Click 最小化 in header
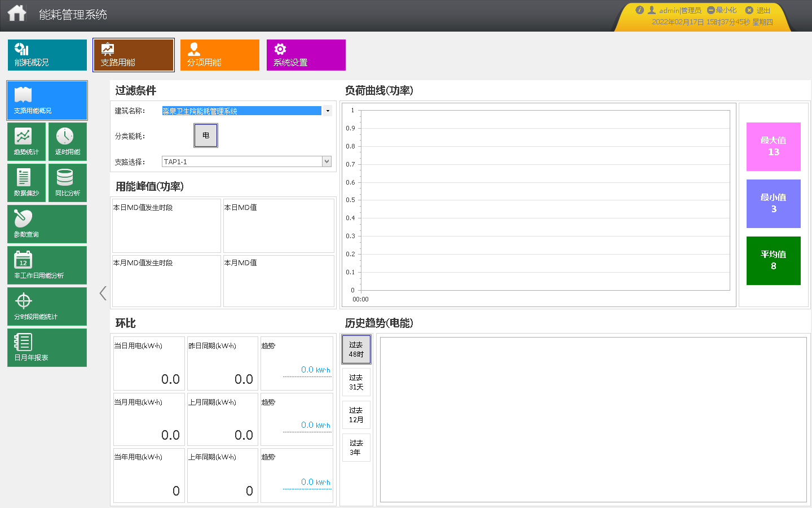This screenshot has height=508, width=812. tap(722, 10)
